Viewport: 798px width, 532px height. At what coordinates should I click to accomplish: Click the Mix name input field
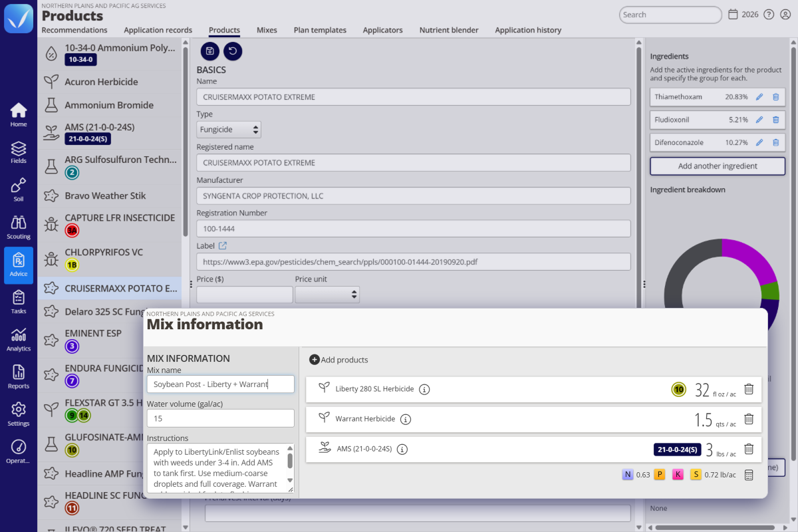click(221, 384)
